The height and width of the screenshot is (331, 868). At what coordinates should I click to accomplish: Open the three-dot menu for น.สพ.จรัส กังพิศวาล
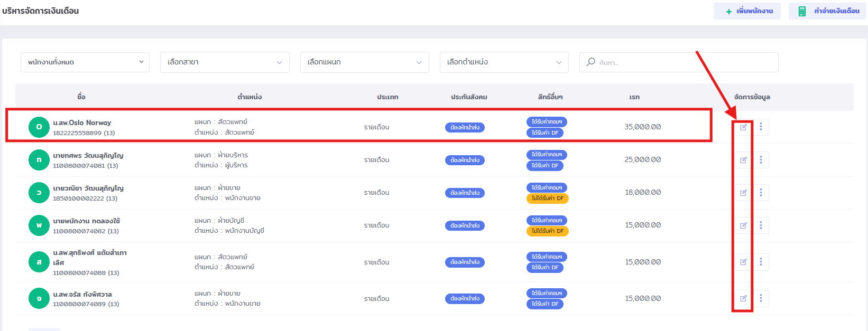click(761, 298)
